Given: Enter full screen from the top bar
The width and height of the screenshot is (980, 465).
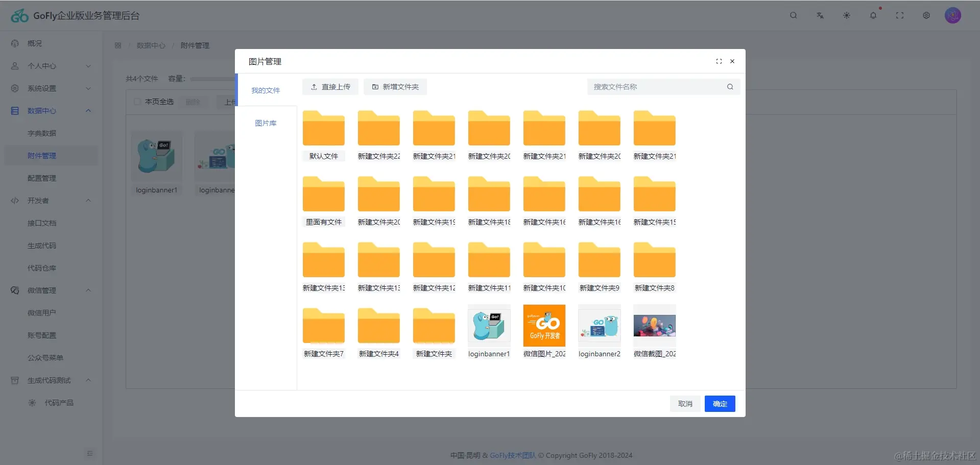Looking at the screenshot, I should pos(900,15).
